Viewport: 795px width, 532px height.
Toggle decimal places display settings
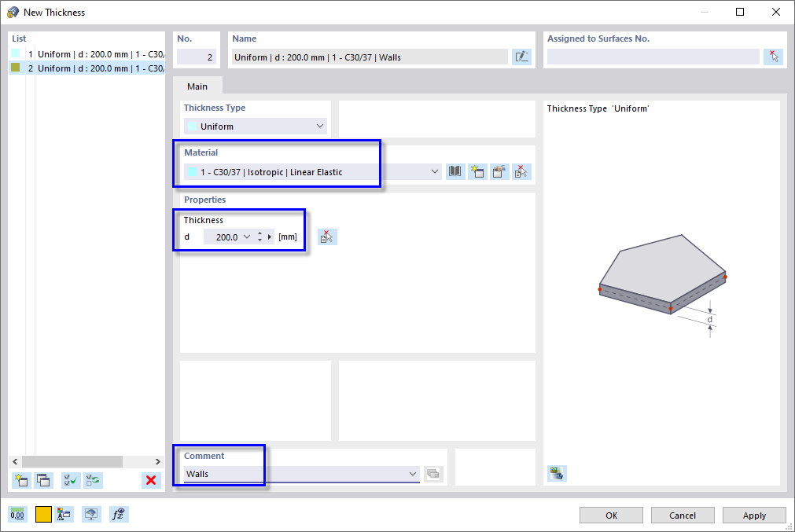(17, 514)
